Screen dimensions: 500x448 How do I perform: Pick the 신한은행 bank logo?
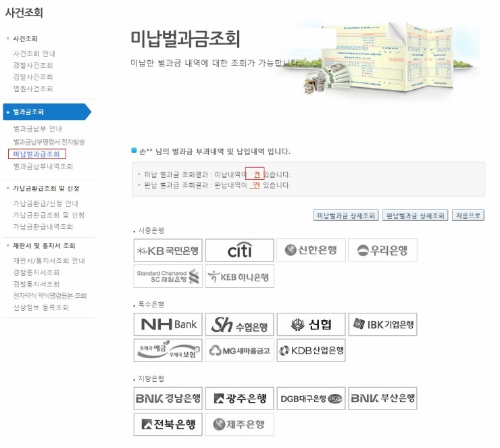point(311,250)
